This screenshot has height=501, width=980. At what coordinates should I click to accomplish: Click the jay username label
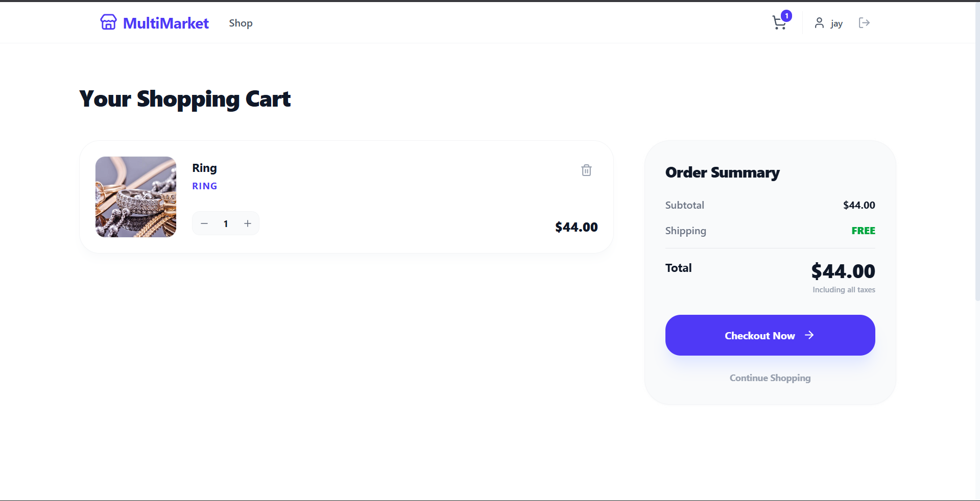pyautogui.click(x=836, y=23)
